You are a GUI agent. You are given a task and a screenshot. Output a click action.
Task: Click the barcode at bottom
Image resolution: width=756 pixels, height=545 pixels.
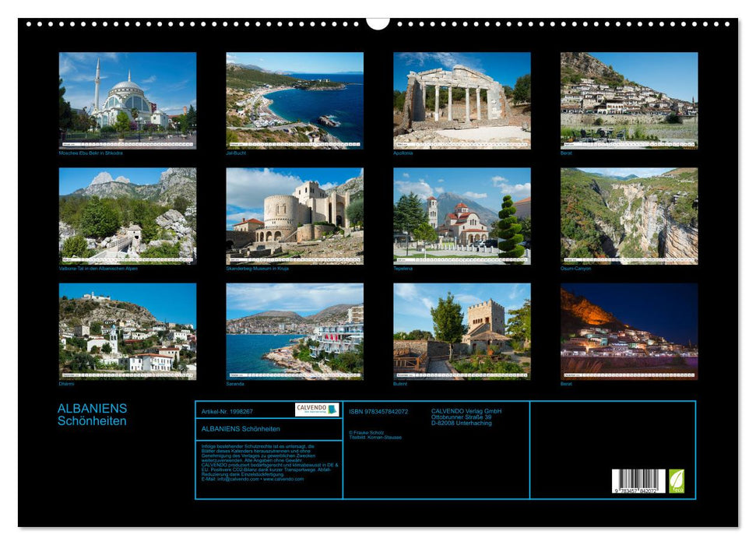click(x=638, y=480)
